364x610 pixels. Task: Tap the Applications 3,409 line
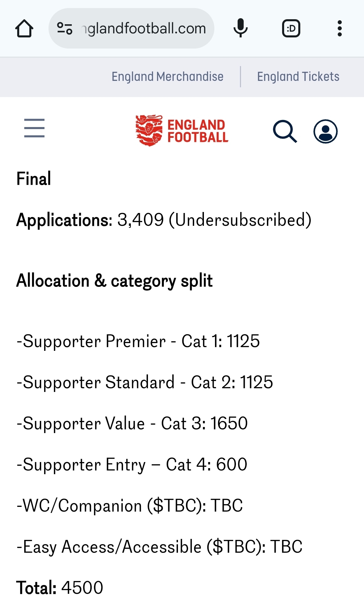click(x=164, y=220)
